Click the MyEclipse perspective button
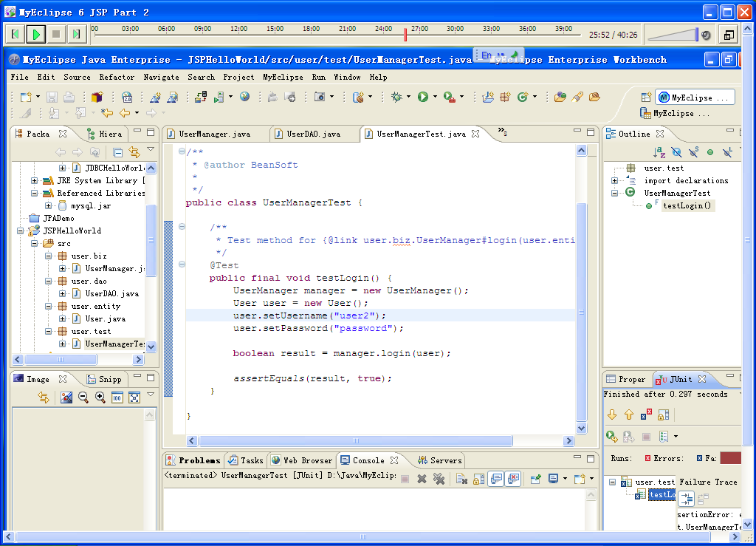Viewport: 756px width, 546px height. pyautogui.click(x=695, y=98)
